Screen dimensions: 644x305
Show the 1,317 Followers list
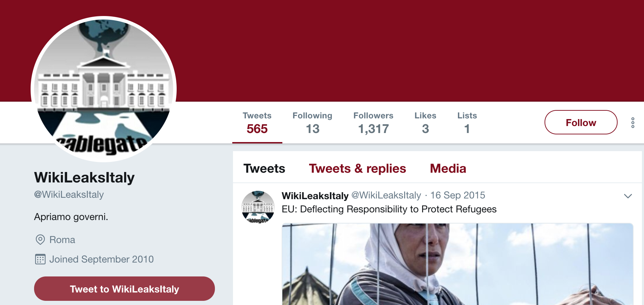coord(373,123)
